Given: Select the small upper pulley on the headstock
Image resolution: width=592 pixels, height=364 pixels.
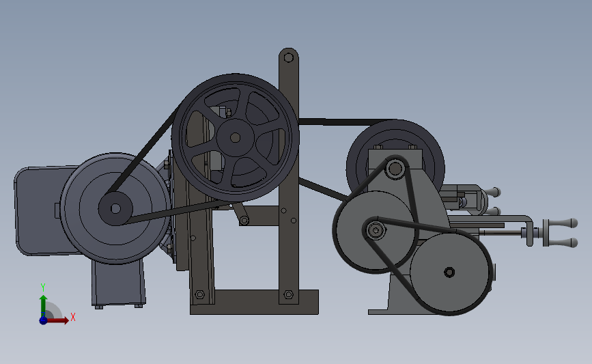Looking at the screenshot, I should [x=395, y=169].
